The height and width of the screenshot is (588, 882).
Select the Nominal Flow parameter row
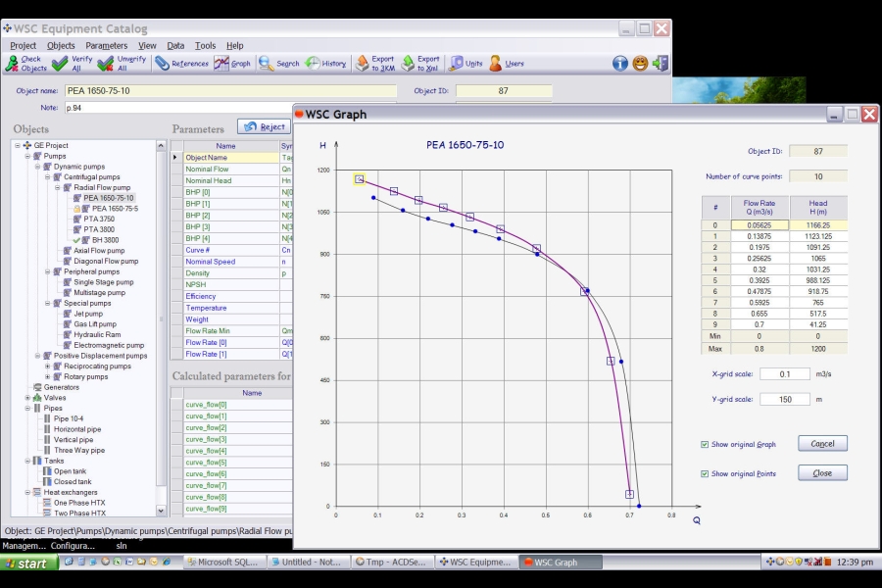click(231, 169)
